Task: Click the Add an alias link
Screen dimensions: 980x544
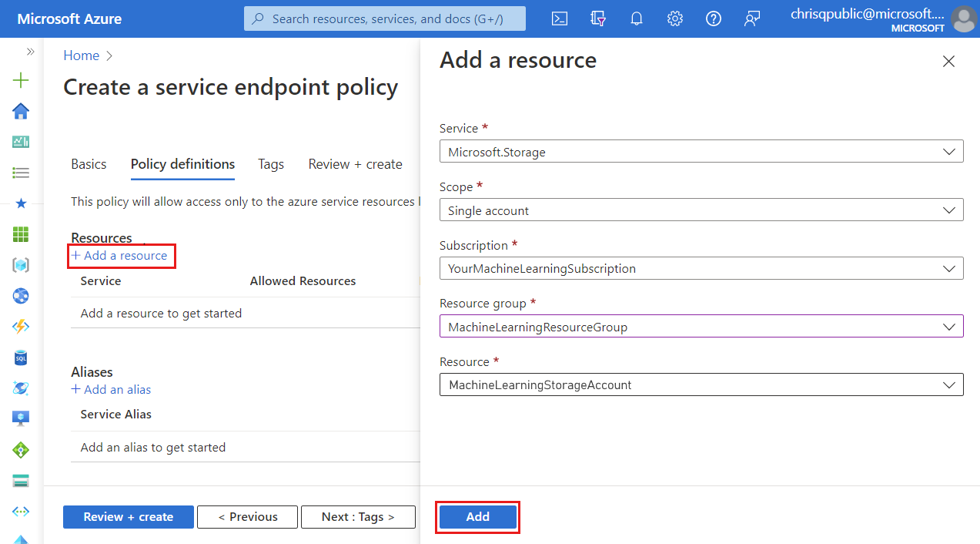Action: (112, 389)
